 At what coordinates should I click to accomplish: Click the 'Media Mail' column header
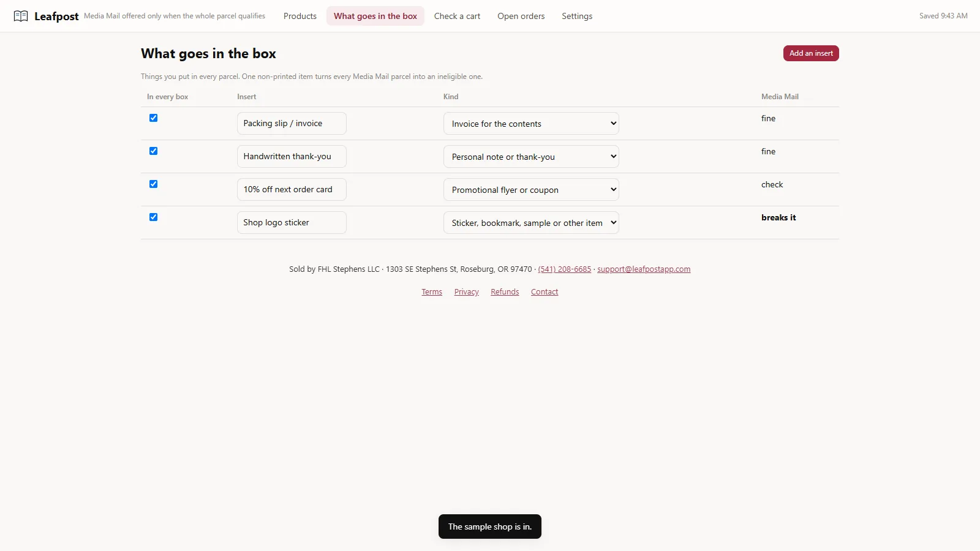pos(780,97)
